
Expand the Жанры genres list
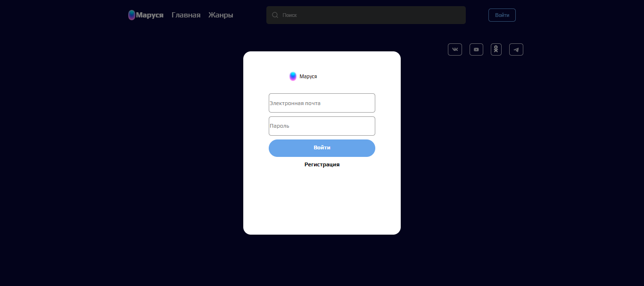click(x=220, y=15)
